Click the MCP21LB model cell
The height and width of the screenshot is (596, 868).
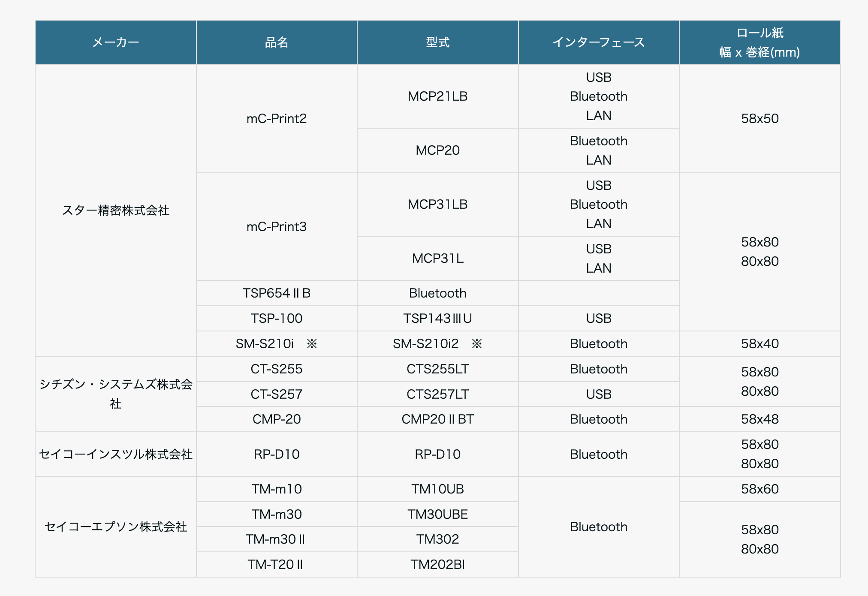click(x=437, y=96)
